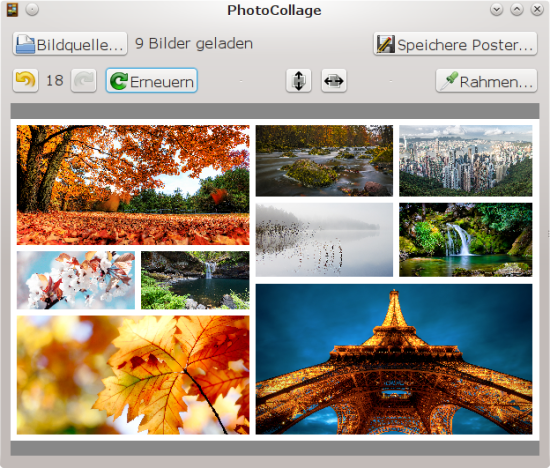Toggle the horizontal arrows layout button
The image size is (550, 468).
[x=334, y=81]
